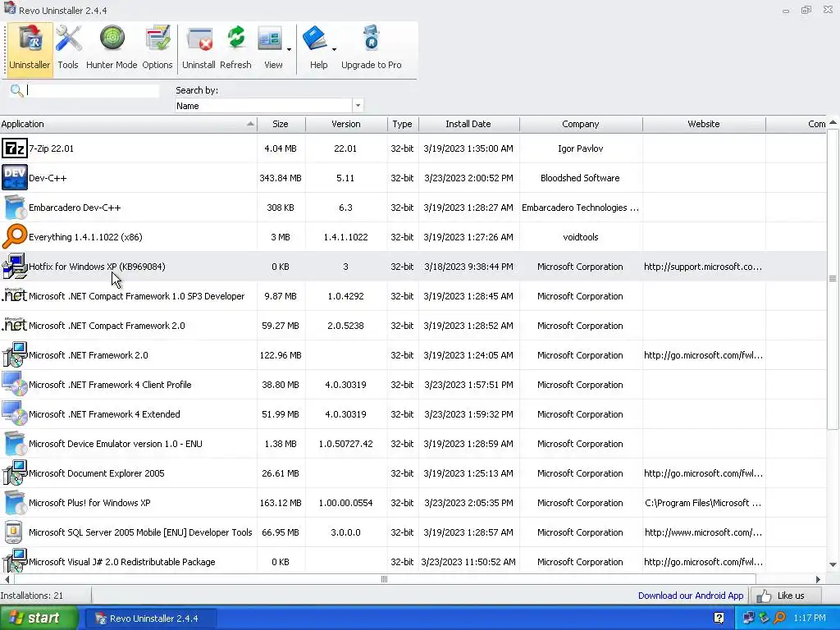Click the '1.0.50727.42' version cell
840x630 pixels.
345,444
